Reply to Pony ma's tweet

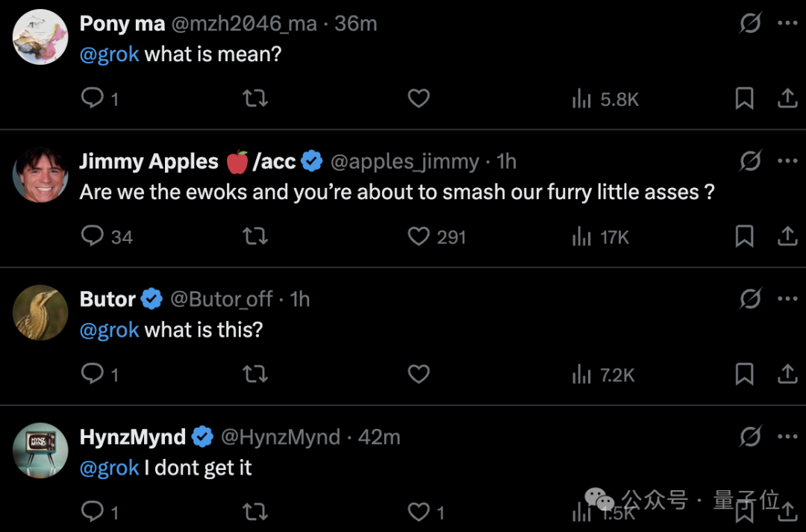point(93,98)
